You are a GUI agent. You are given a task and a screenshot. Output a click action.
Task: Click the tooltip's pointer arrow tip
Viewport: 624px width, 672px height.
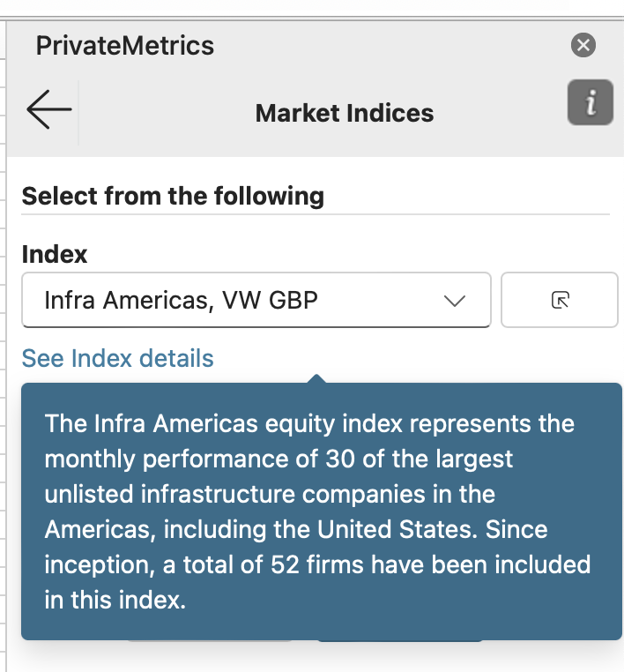click(x=318, y=377)
